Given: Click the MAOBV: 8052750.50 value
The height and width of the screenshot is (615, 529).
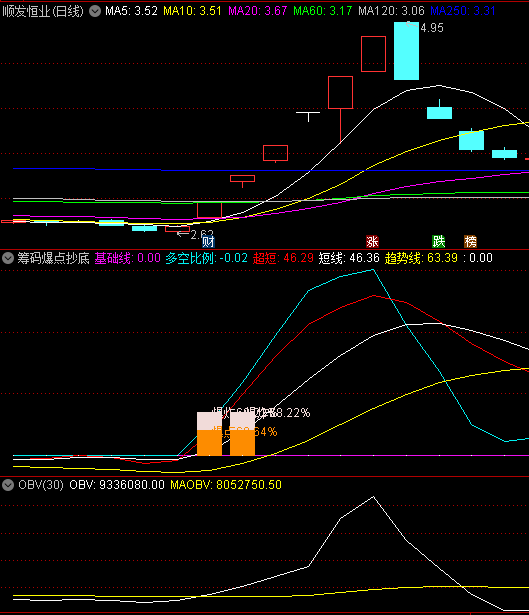Looking at the screenshot, I should 226,485.
